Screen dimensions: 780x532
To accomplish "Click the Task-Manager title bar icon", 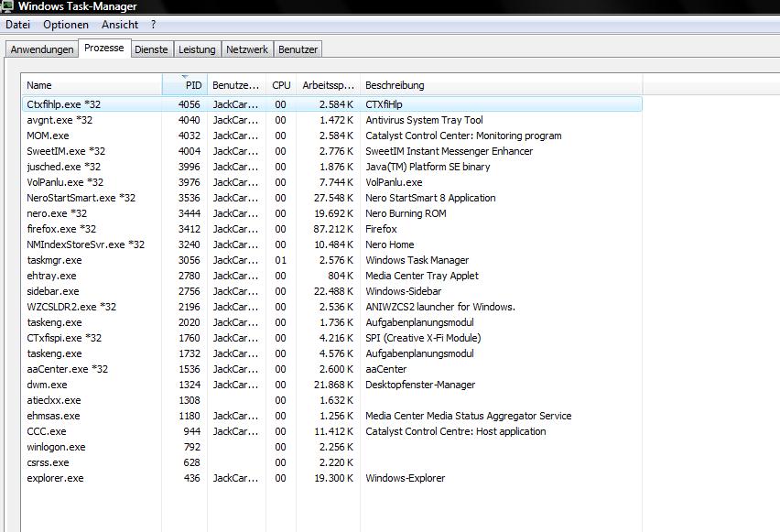I will point(7,6).
